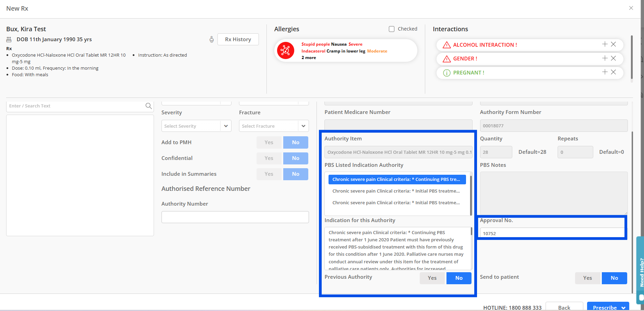
Task: Expand the ALCOHOL INTERACTION alert with plus
Action: point(605,44)
